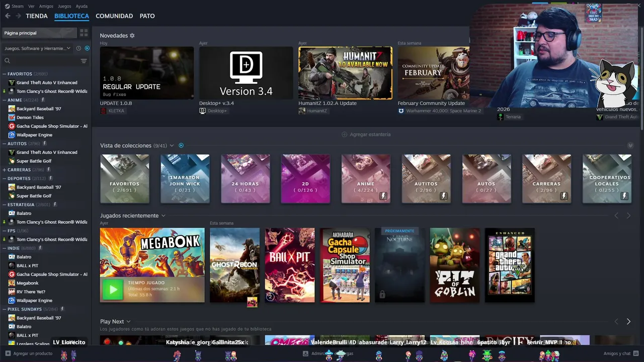
Task: Click lightning badge on CARRERAS collection tile
Action: click(x=564, y=196)
